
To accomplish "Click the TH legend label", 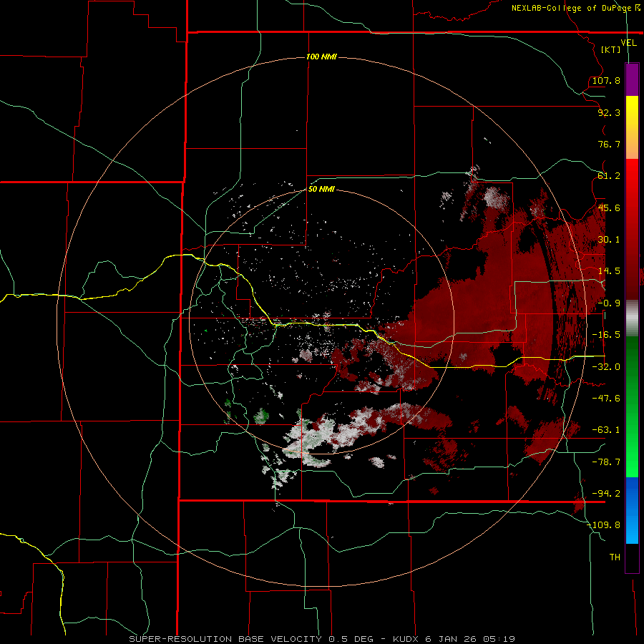I will tap(615, 557).
